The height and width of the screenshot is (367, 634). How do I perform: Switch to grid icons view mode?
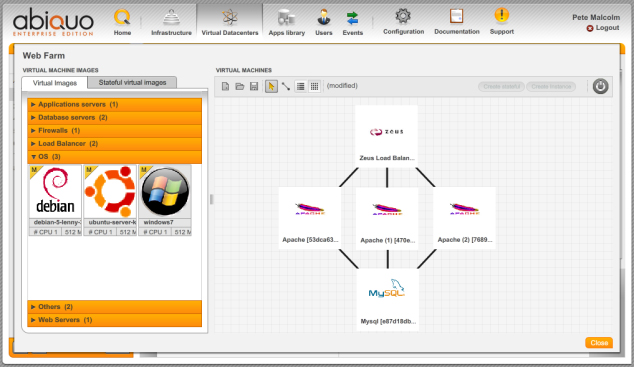point(314,86)
